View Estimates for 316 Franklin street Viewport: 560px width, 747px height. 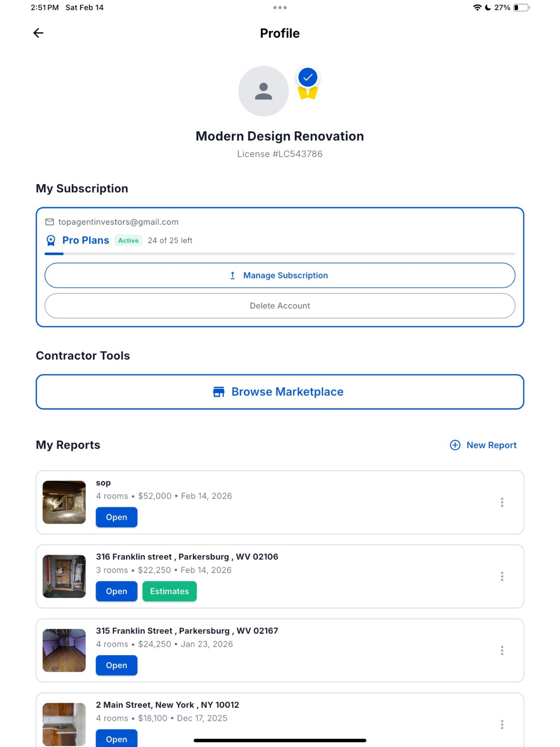169,591
